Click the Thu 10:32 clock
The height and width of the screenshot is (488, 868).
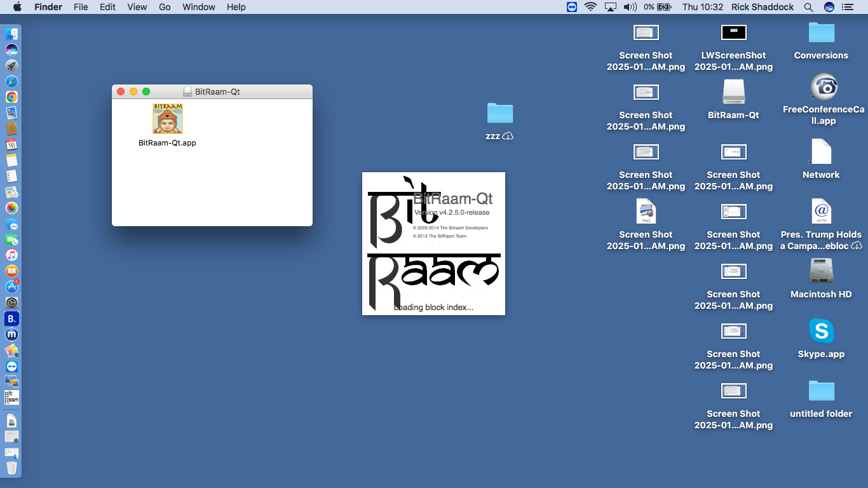(703, 7)
